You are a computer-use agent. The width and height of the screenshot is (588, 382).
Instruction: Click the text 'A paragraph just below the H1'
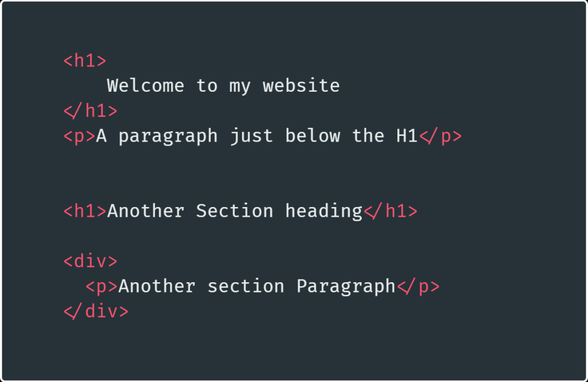coord(257,136)
